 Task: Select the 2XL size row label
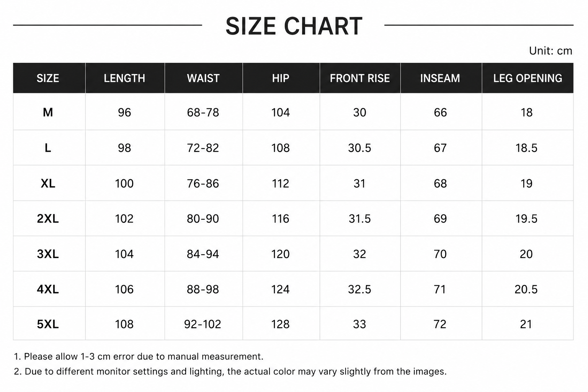(48, 219)
